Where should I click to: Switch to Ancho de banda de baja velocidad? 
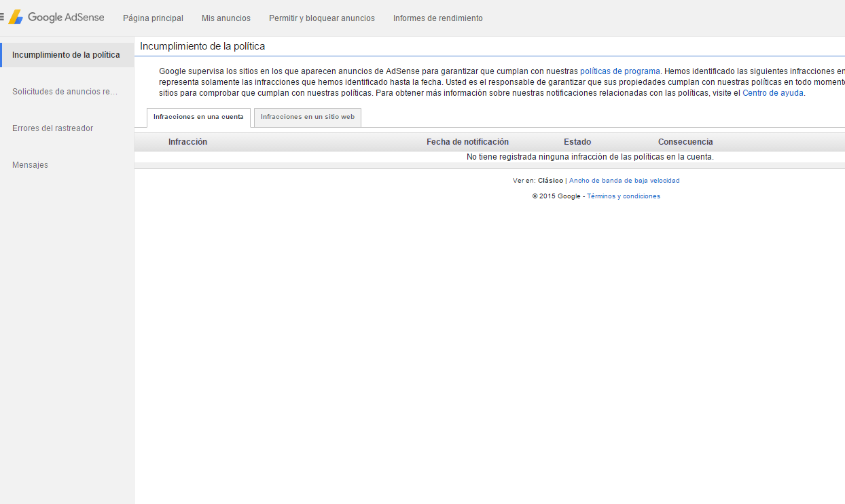pyautogui.click(x=624, y=181)
